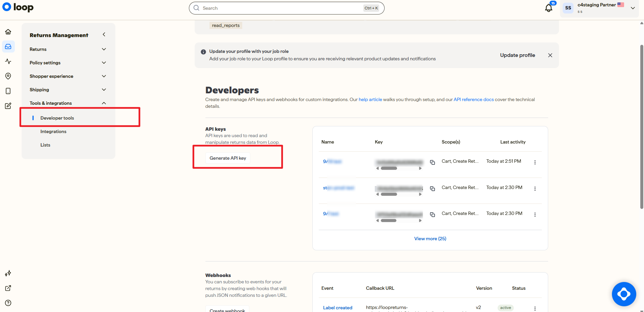Open the location pin tracking icon
Image resolution: width=644 pixels, height=312 pixels.
click(8, 76)
